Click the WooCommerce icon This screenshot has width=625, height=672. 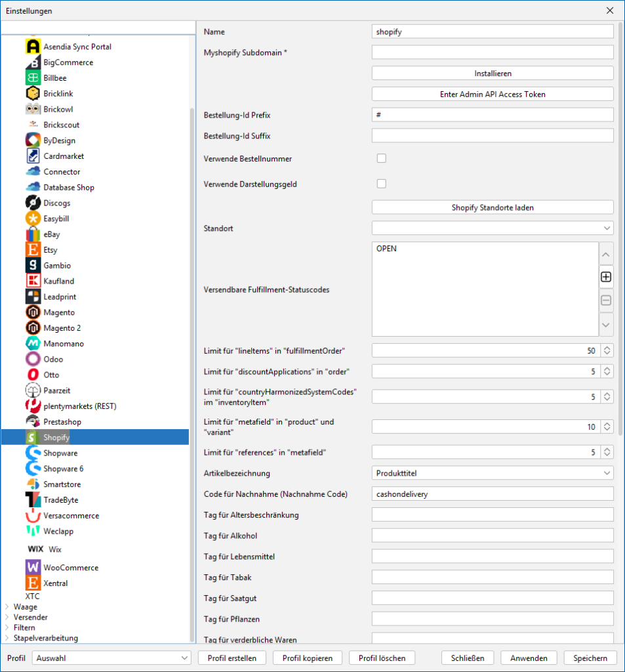pyautogui.click(x=33, y=568)
